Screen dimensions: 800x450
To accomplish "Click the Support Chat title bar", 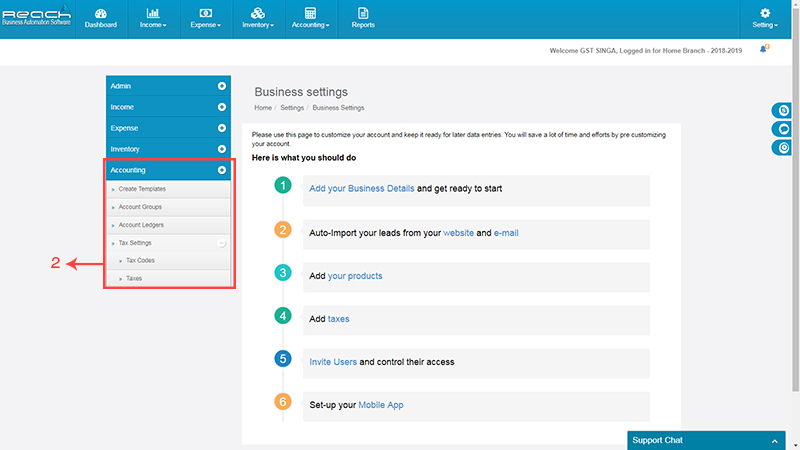I will (x=706, y=440).
